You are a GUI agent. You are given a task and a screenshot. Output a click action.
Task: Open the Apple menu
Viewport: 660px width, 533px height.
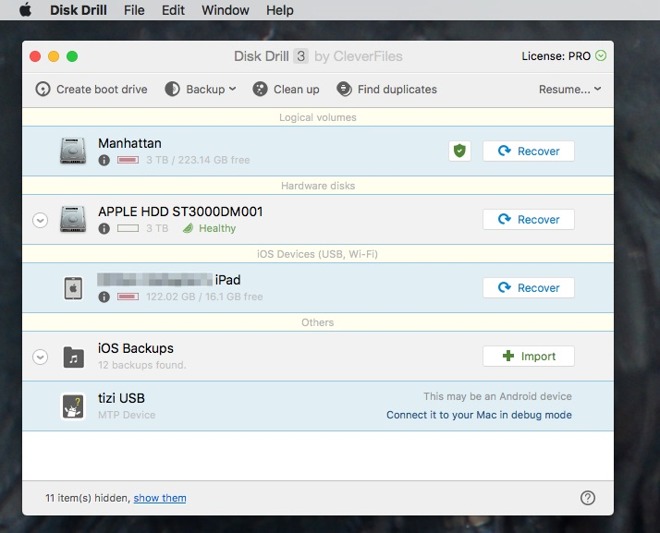coord(25,10)
